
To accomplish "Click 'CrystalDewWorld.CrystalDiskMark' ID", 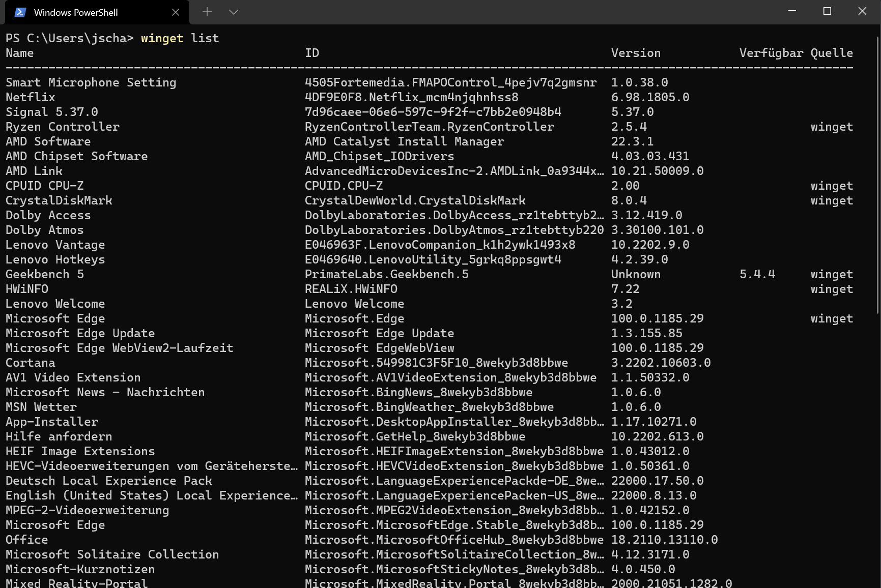I will point(415,200).
